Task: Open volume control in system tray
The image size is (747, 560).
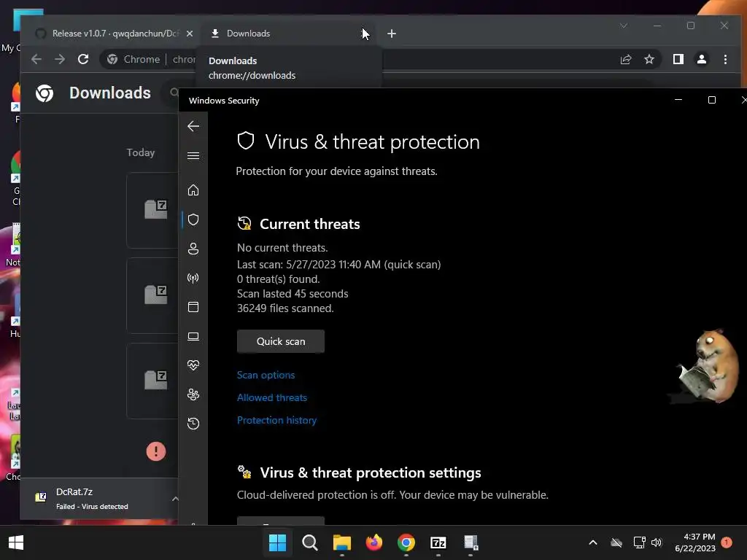Action: (657, 542)
